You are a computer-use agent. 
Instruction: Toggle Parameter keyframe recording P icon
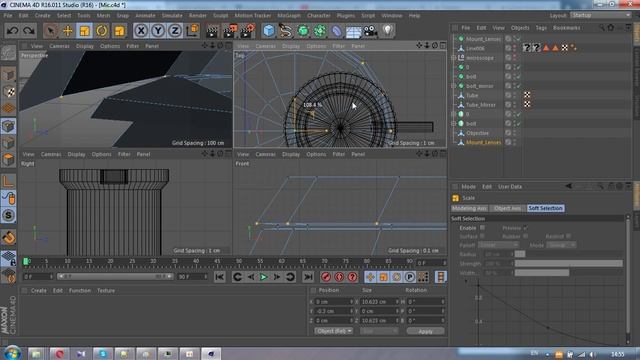coord(410,277)
